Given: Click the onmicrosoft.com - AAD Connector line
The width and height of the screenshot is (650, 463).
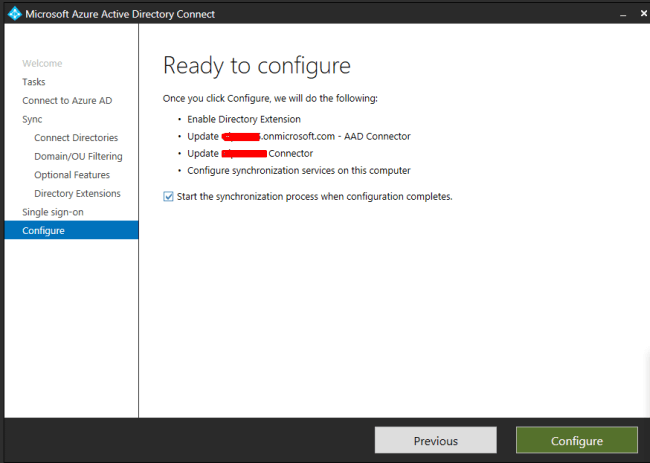Looking at the screenshot, I should (x=299, y=136).
